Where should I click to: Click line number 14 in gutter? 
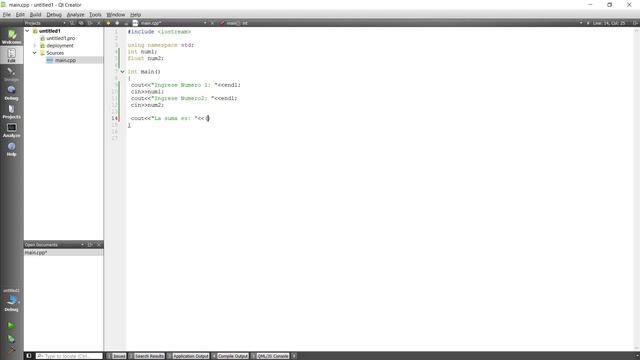click(x=114, y=118)
